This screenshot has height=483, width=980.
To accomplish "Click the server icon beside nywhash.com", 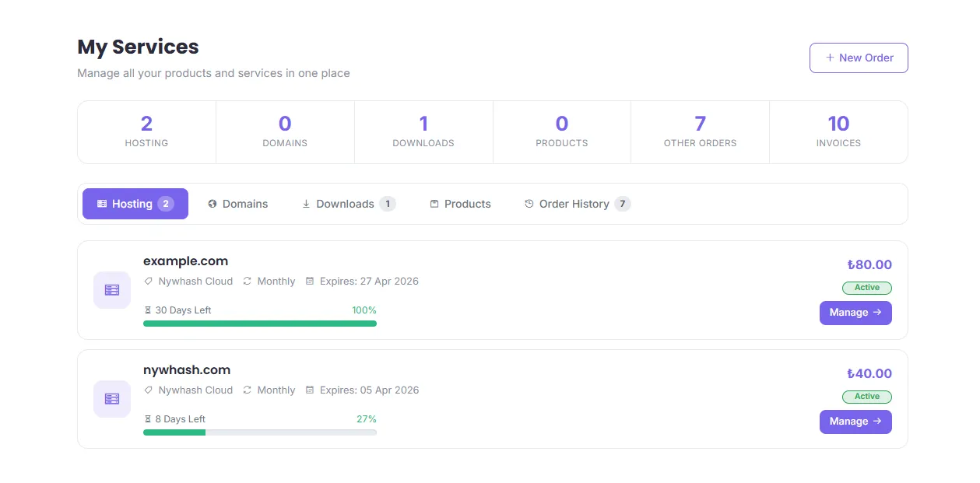I will pyautogui.click(x=112, y=399).
